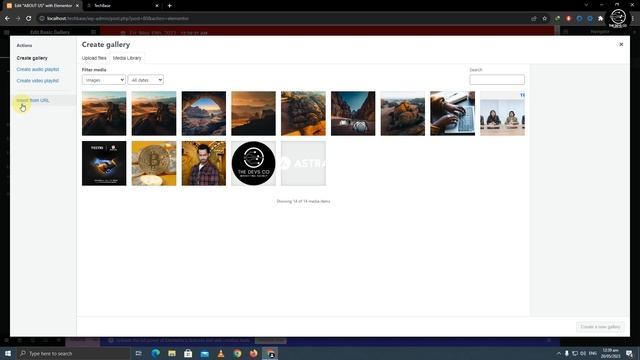
Task: Open the extensions puzzle icon
Action: [600, 18]
